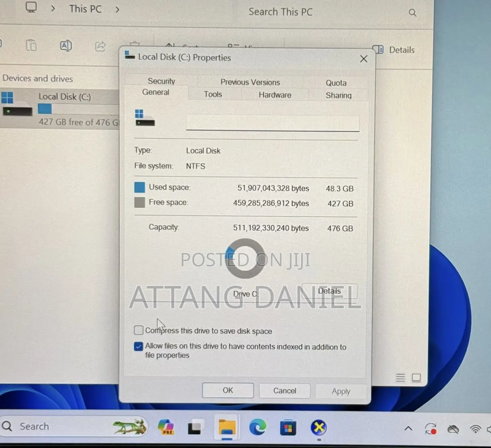Close the Local Disk Properties dialog
491x448 pixels.
pyautogui.click(x=363, y=59)
